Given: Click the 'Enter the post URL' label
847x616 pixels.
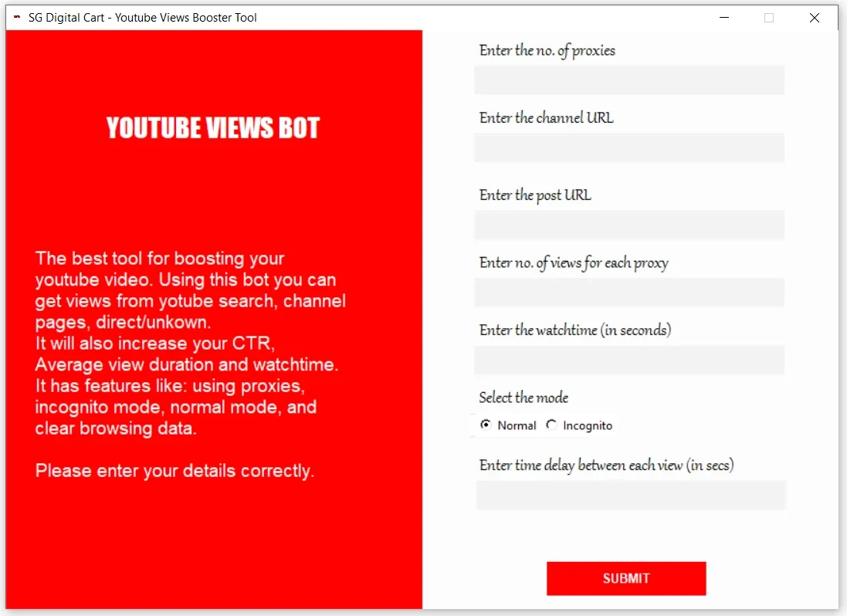Looking at the screenshot, I should [535, 195].
